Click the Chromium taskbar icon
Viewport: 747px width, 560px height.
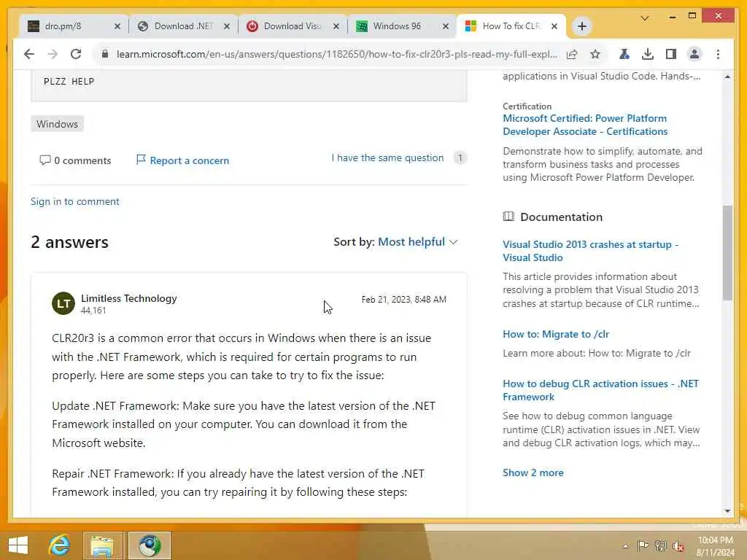[x=150, y=545]
